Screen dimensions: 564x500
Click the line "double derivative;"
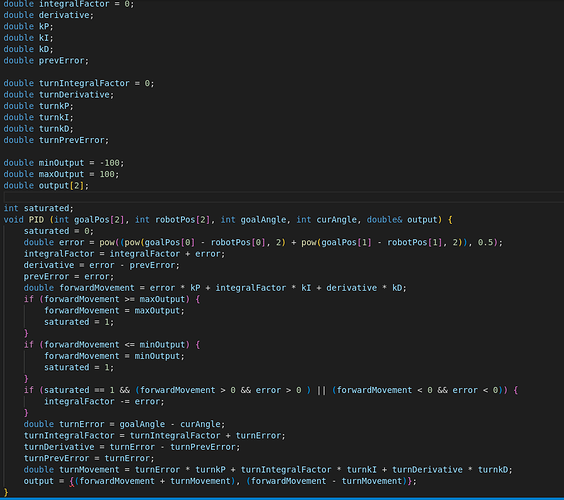coord(49,15)
